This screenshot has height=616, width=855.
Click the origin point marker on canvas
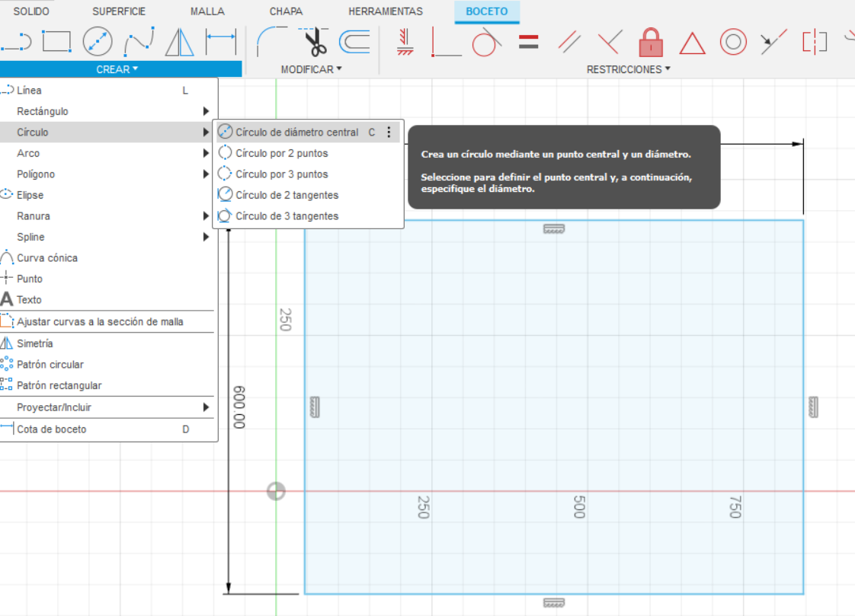coord(276,490)
